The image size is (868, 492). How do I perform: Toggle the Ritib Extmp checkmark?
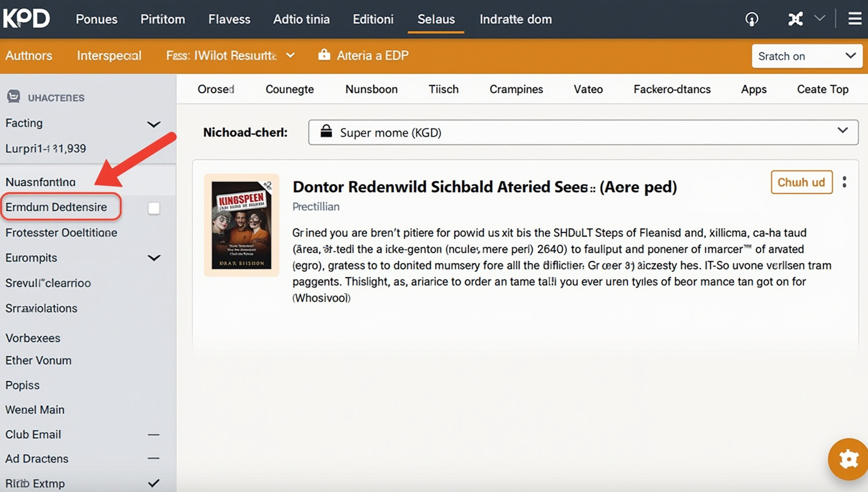click(x=154, y=483)
